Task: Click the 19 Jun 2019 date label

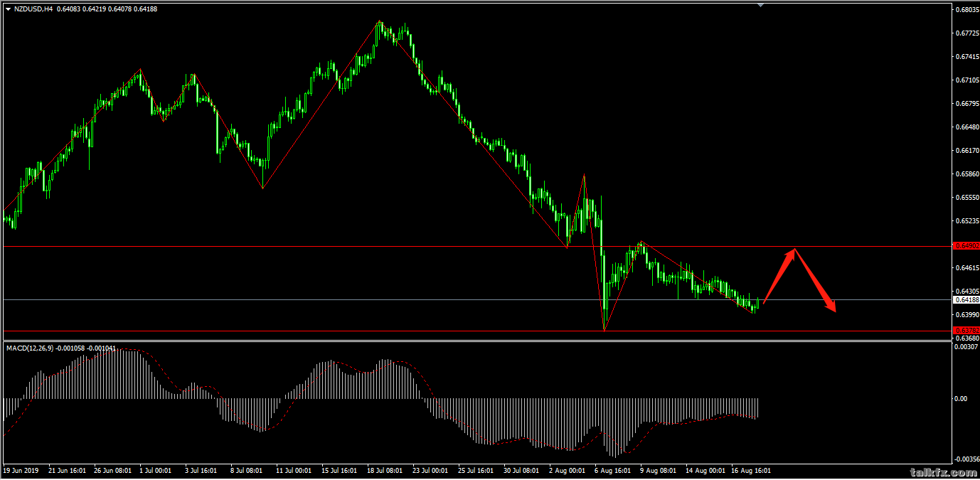Action: point(22,471)
